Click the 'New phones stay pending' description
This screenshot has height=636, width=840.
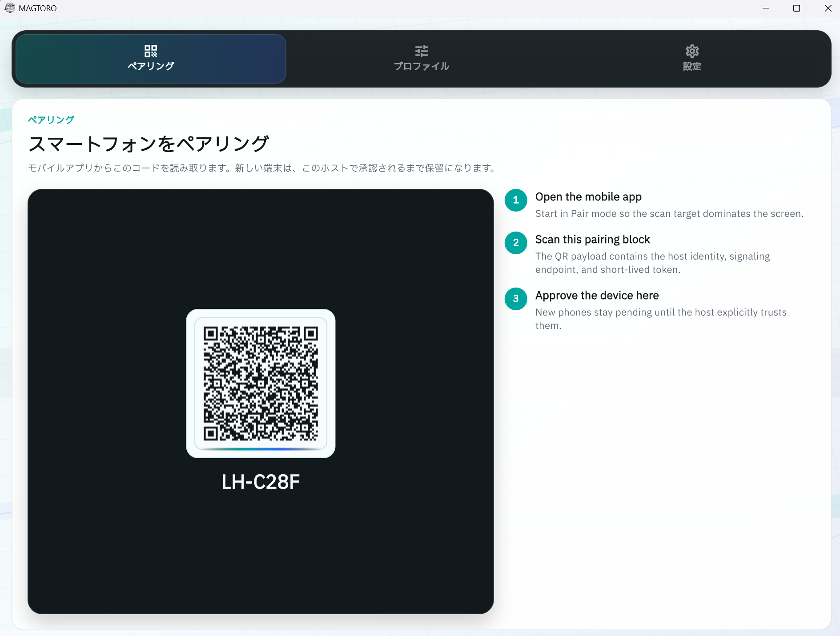click(661, 319)
